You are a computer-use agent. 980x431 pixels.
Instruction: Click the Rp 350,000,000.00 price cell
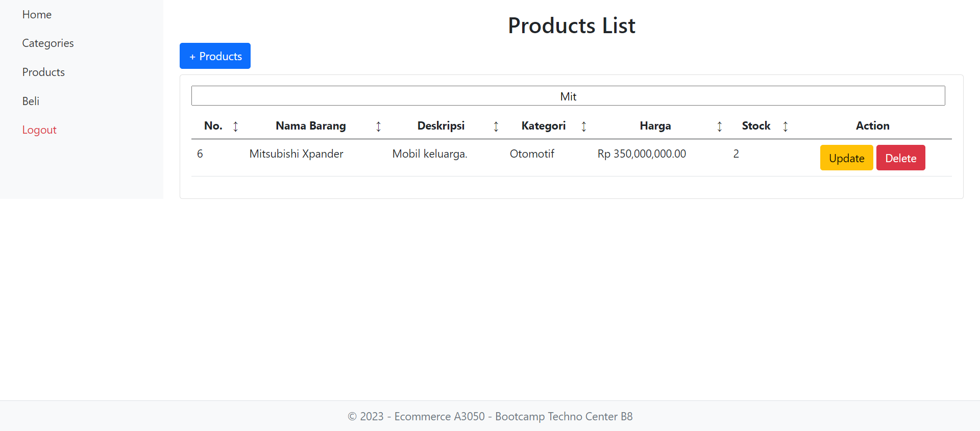coord(642,154)
